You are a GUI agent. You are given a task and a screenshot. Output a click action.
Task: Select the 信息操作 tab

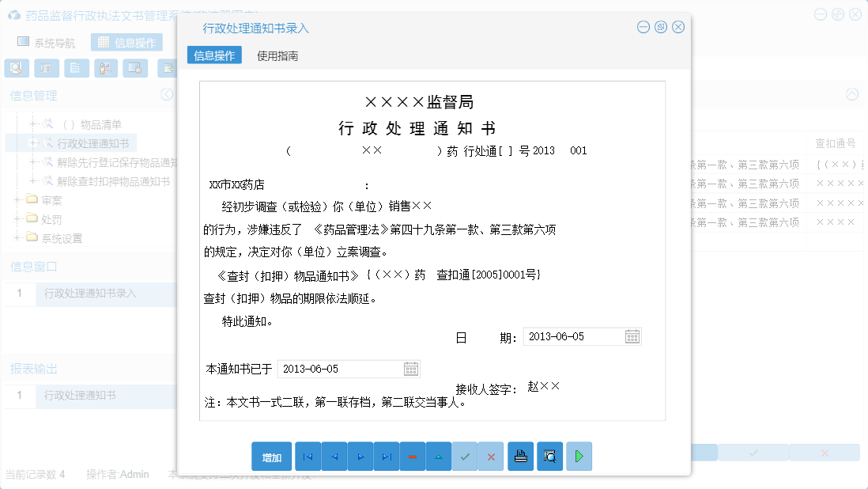click(x=213, y=56)
